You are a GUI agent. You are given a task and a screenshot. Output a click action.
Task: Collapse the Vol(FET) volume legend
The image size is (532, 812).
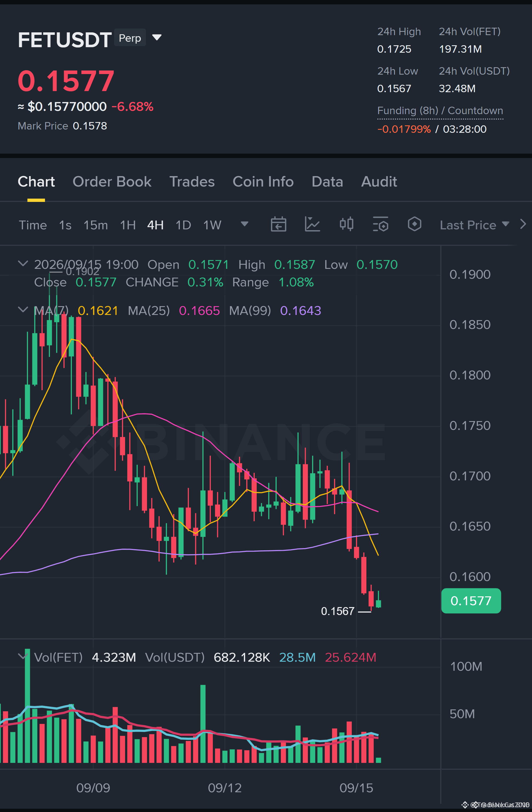coord(23,656)
